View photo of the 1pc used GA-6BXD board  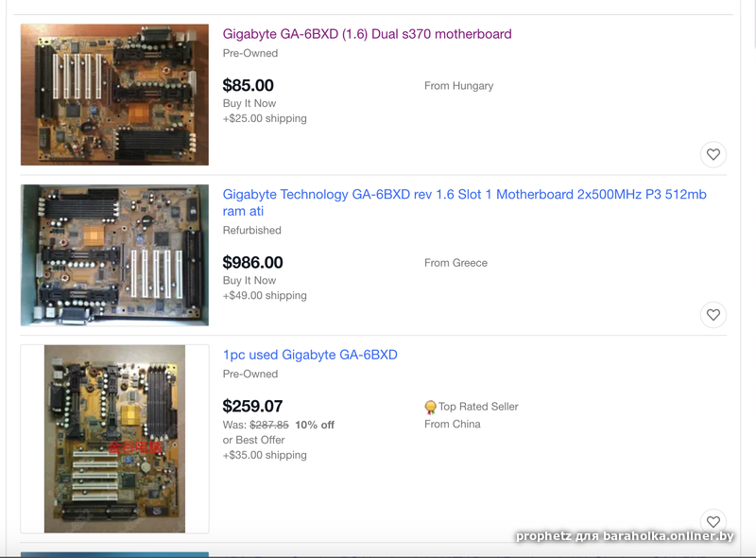(x=114, y=439)
